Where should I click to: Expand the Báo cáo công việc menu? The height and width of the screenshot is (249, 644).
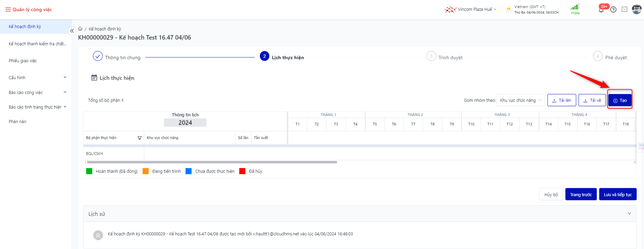65,93
